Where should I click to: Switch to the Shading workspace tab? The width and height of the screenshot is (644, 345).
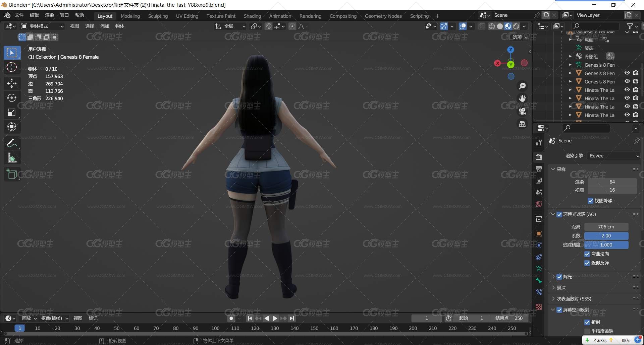coord(252,16)
